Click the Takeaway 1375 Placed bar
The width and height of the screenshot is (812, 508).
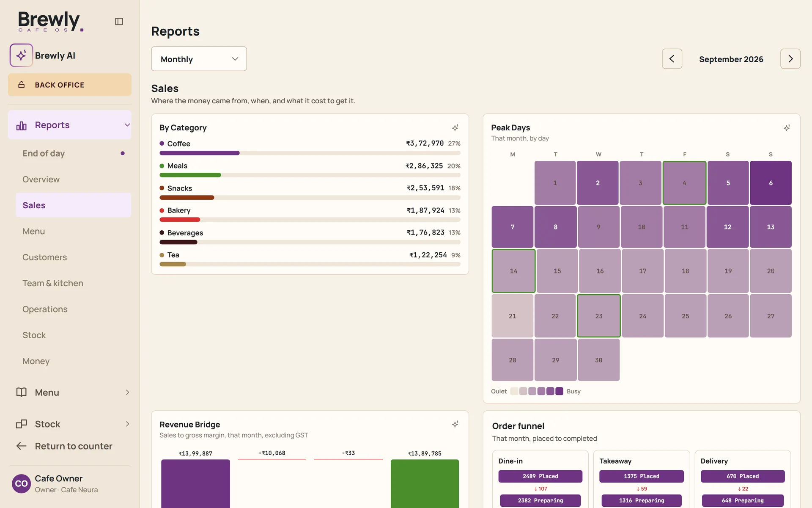[x=642, y=476]
